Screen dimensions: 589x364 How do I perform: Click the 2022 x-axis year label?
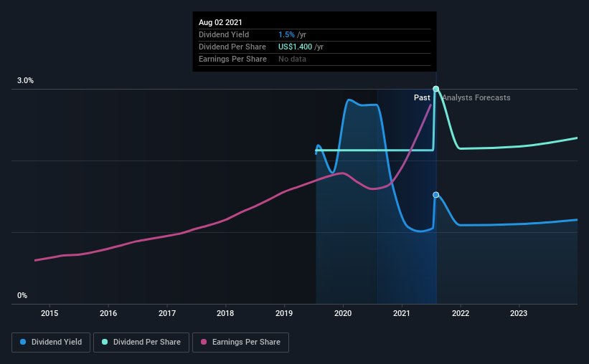coord(461,313)
